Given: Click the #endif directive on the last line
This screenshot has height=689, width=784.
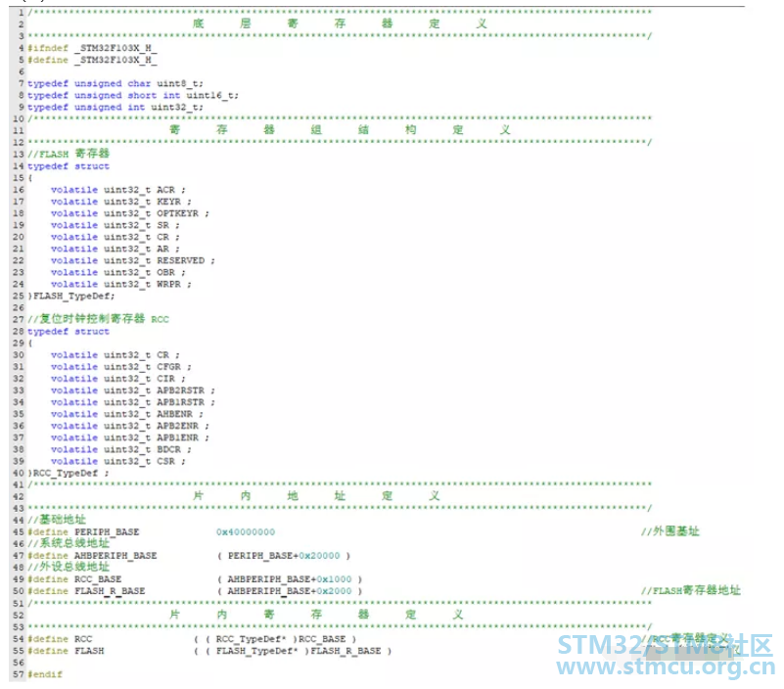Looking at the screenshot, I should coord(45,674).
